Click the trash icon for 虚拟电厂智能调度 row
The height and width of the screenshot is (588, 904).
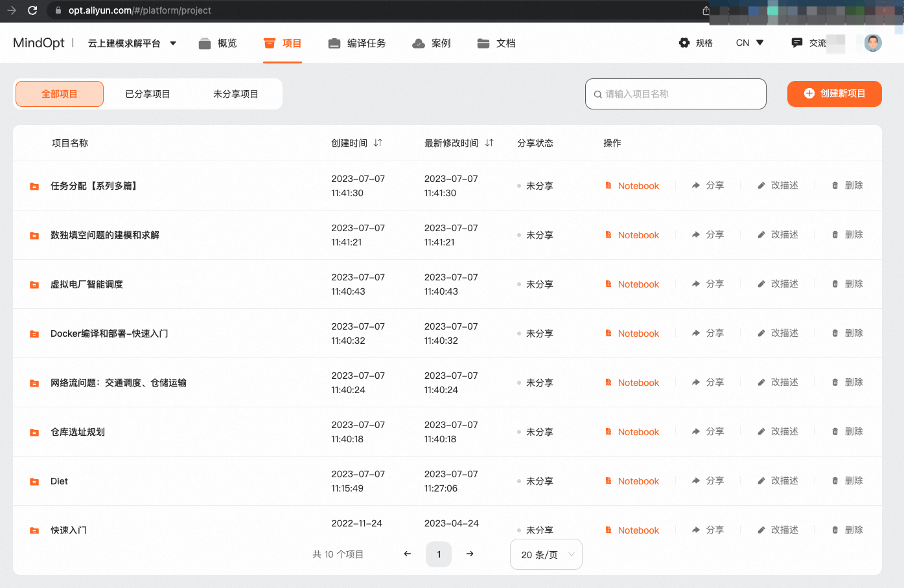click(835, 284)
